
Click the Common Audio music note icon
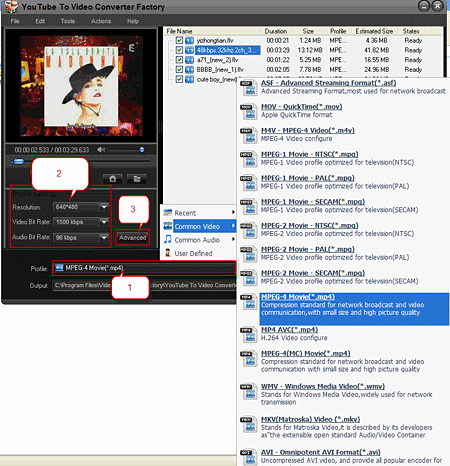pos(168,239)
